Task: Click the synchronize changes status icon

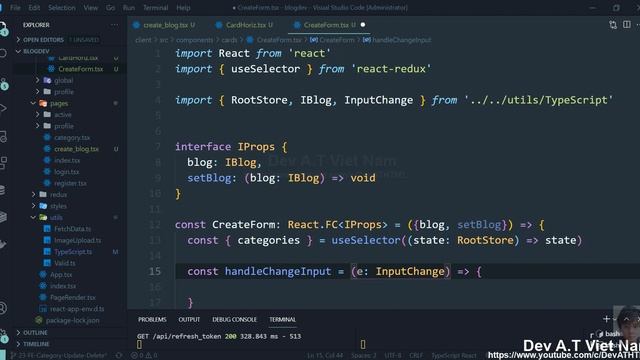Action: click(x=119, y=356)
